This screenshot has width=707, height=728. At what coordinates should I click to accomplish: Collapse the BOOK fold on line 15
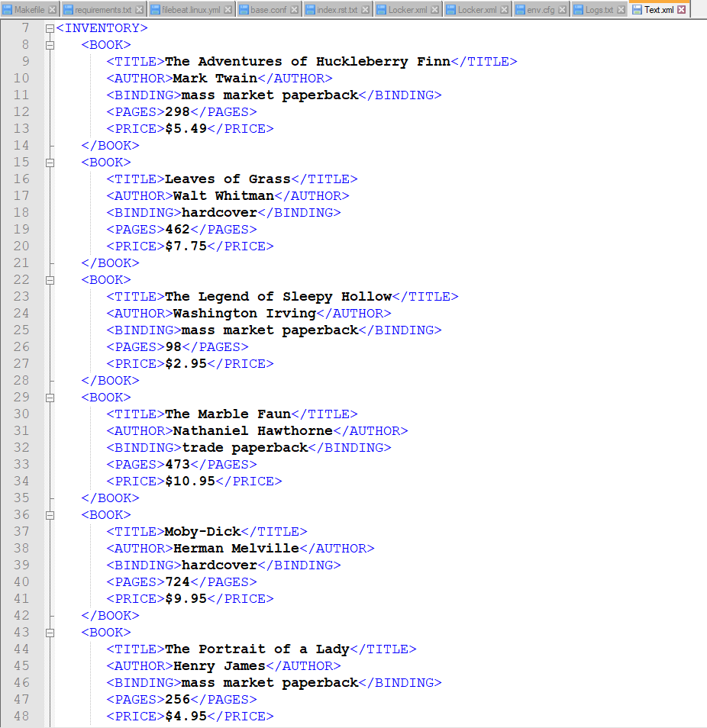point(50,163)
